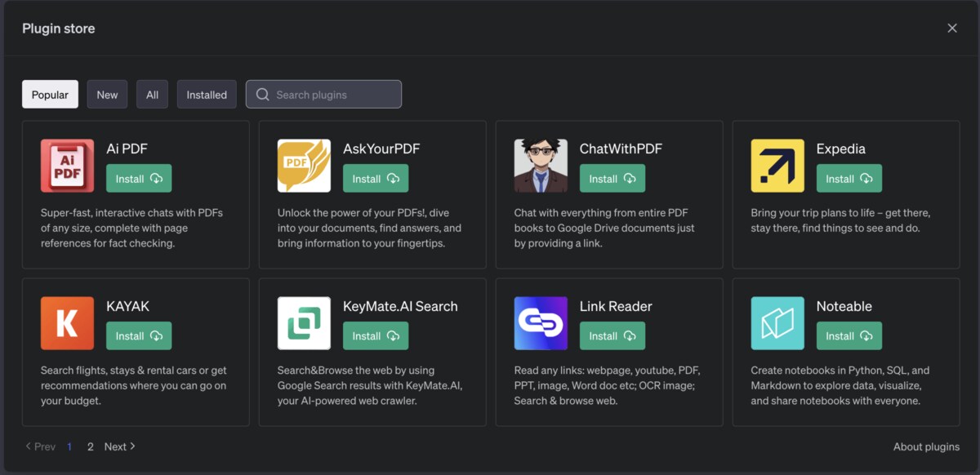Click the Expedia arrow icon
This screenshot has width=980, height=475.
click(777, 164)
